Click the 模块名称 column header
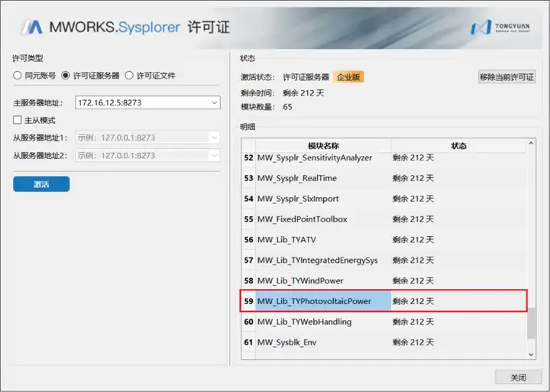 (x=323, y=146)
